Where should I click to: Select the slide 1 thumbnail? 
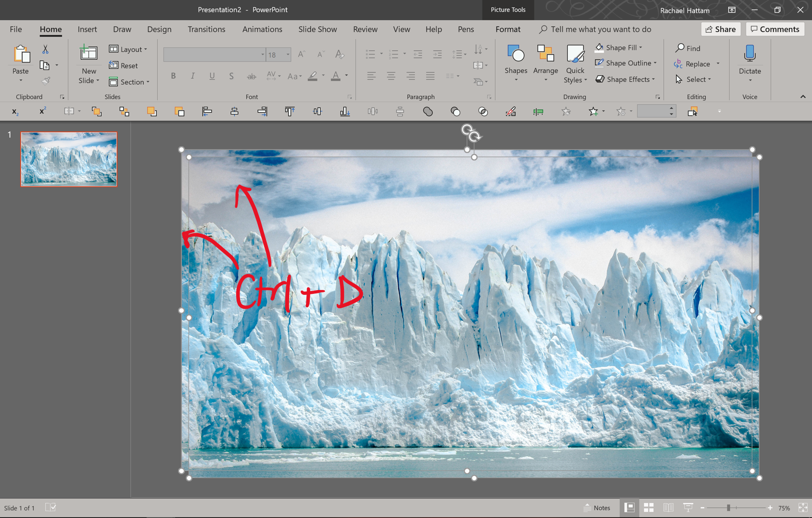(x=68, y=159)
